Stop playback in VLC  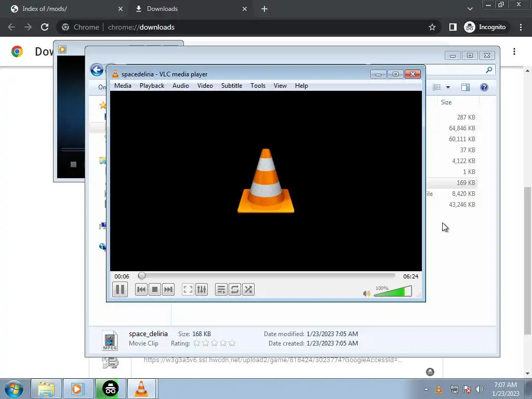(155, 289)
